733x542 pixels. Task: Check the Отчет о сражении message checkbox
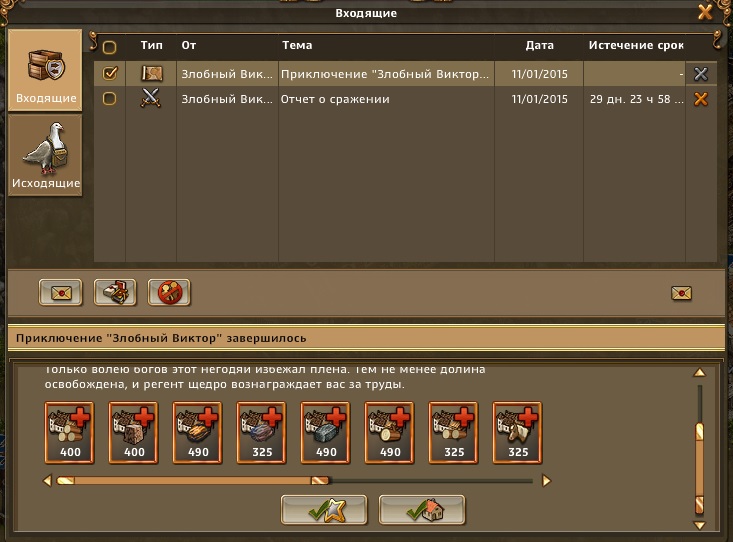tap(109, 99)
